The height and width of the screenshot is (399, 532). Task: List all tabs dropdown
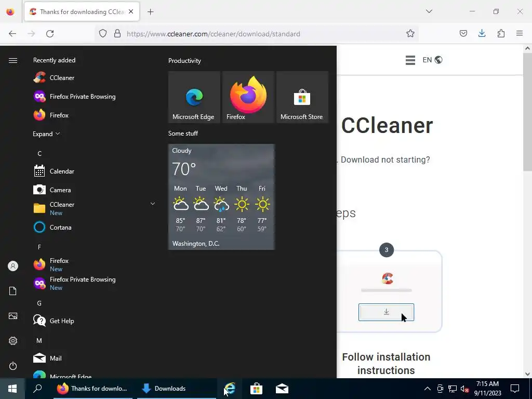coord(429,11)
